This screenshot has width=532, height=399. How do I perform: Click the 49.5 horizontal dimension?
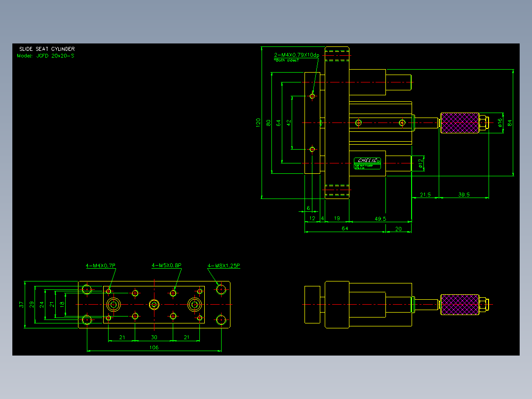(x=380, y=219)
